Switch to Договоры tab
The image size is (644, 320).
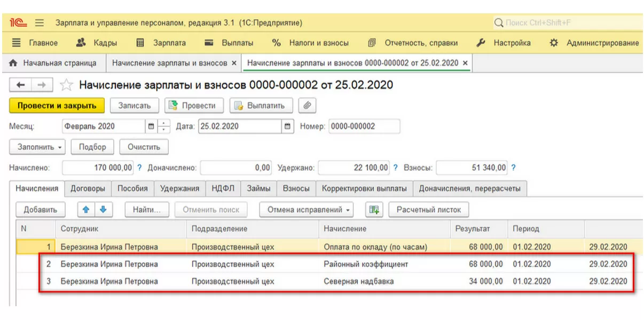(x=88, y=188)
